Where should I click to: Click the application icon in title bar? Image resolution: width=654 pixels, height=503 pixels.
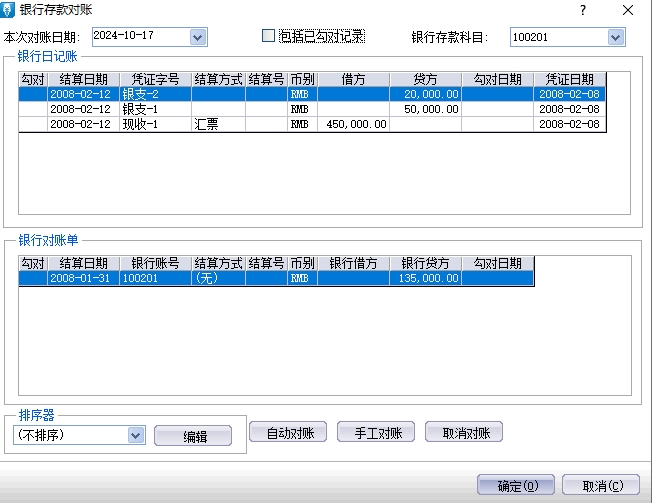pos(7,10)
